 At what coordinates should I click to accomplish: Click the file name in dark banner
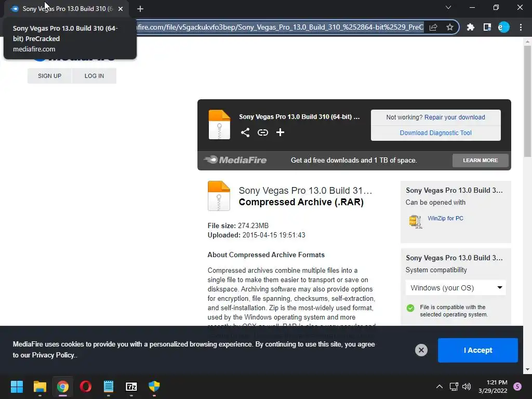coord(299,117)
